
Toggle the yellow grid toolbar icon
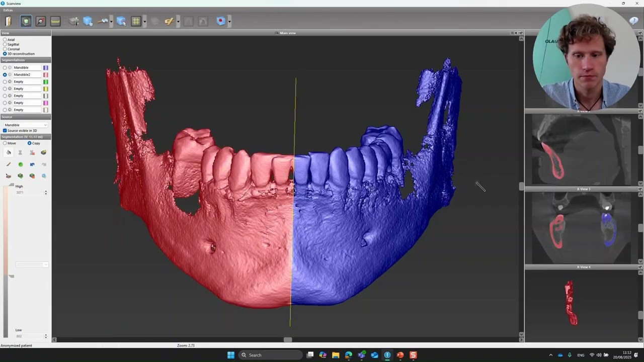(136, 21)
